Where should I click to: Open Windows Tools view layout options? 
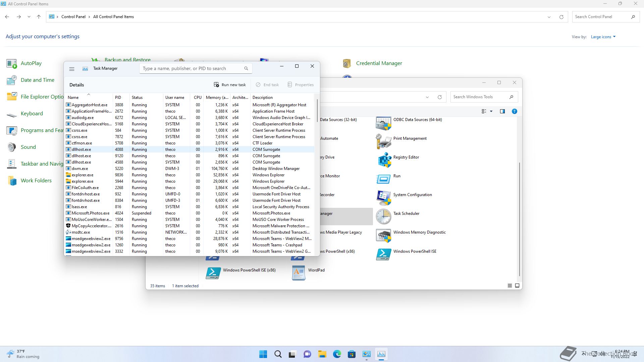(x=487, y=111)
